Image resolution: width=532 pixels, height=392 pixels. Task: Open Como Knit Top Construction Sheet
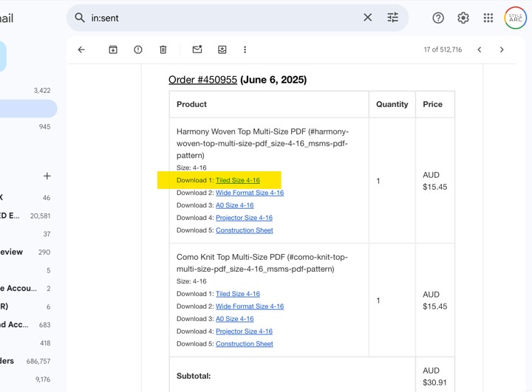click(245, 344)
